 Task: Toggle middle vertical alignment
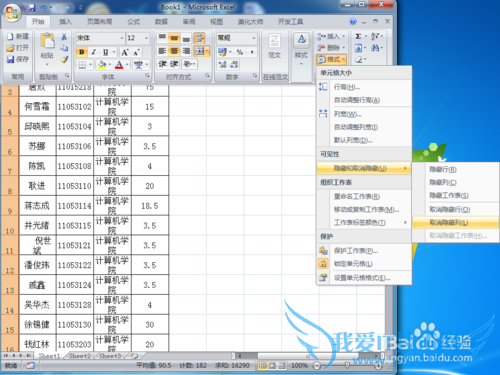click(174, 38)
